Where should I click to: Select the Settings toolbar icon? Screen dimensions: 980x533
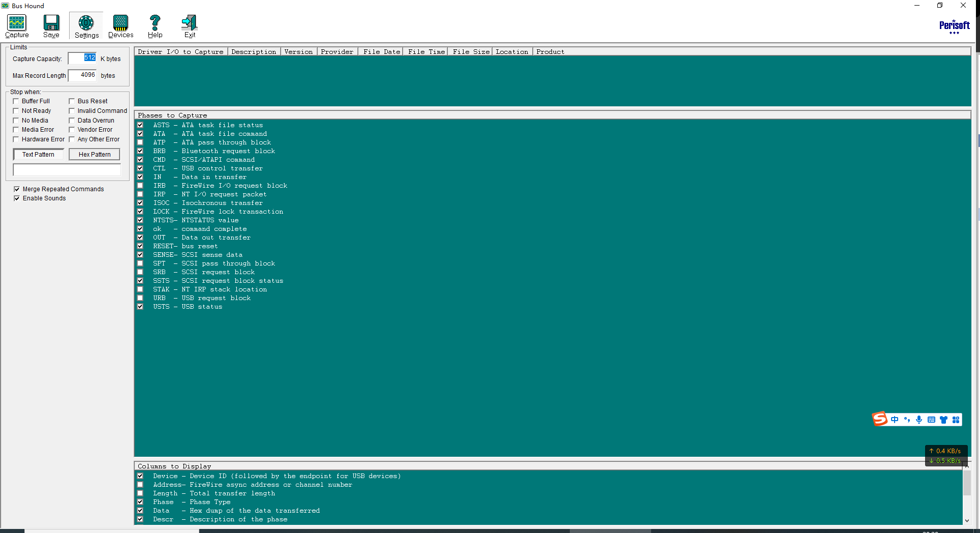coord(86,26)
